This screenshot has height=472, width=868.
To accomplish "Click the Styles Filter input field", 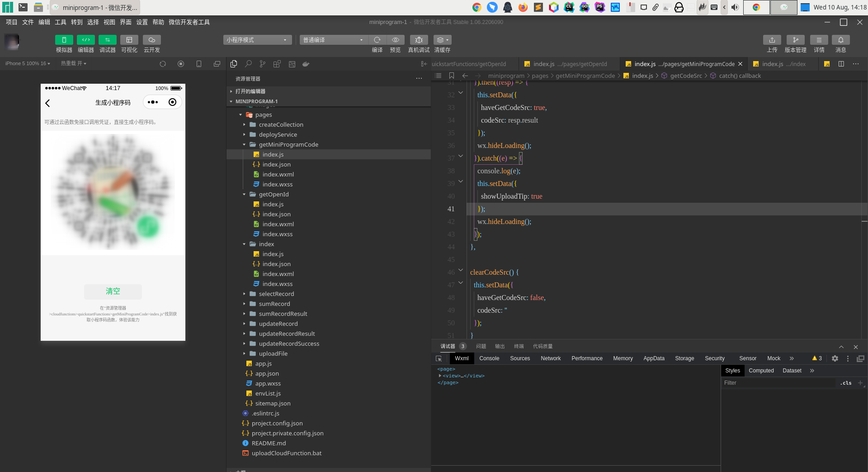I will point(778,383).
